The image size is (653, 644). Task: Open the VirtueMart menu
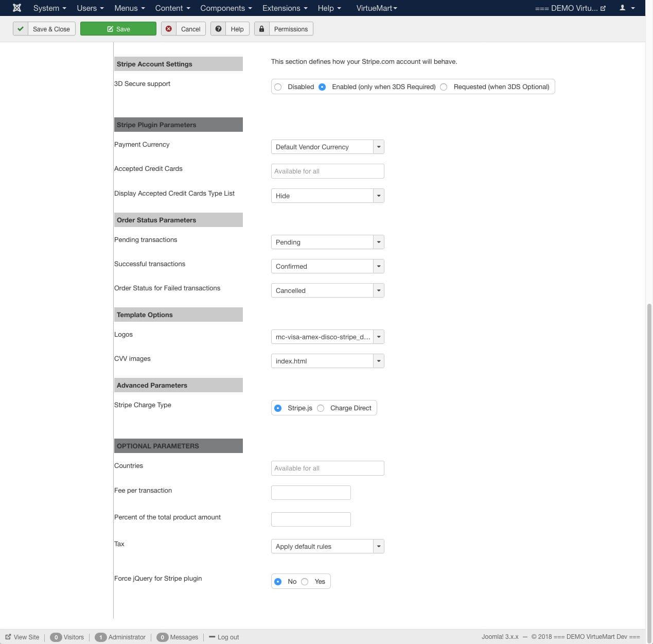tap(377, 8)
